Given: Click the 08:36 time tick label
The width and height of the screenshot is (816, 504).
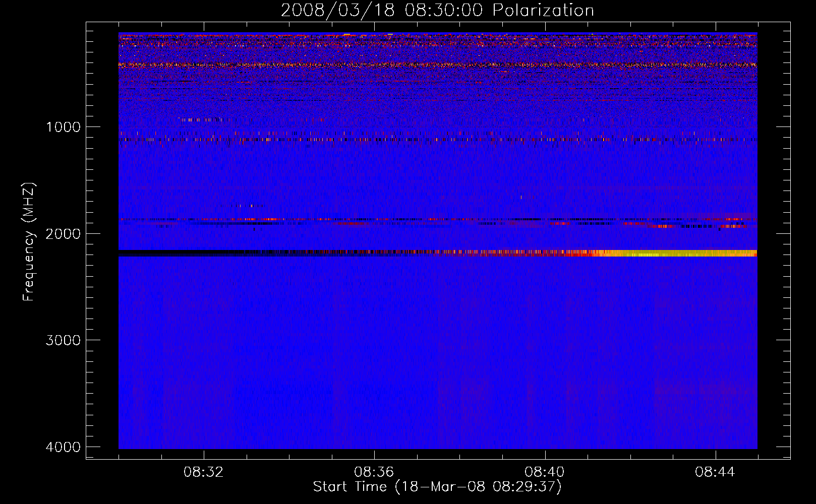Looking at the screenshot, I should [x=374, y=472].
